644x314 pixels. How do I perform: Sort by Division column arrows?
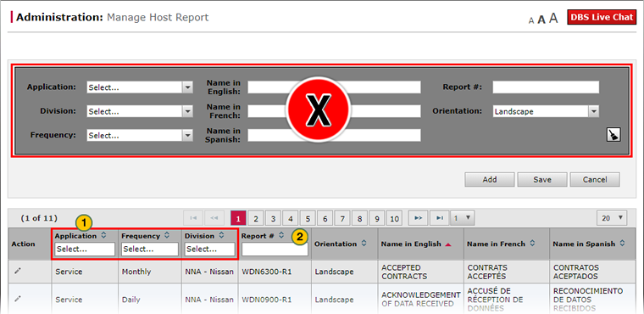coord(221,236)
